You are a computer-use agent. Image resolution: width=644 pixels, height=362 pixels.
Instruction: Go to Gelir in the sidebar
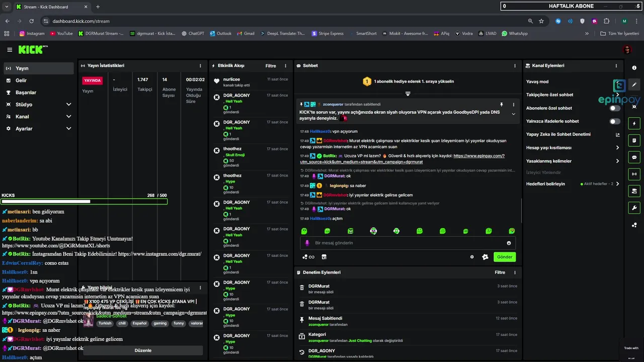click(38, 80)
